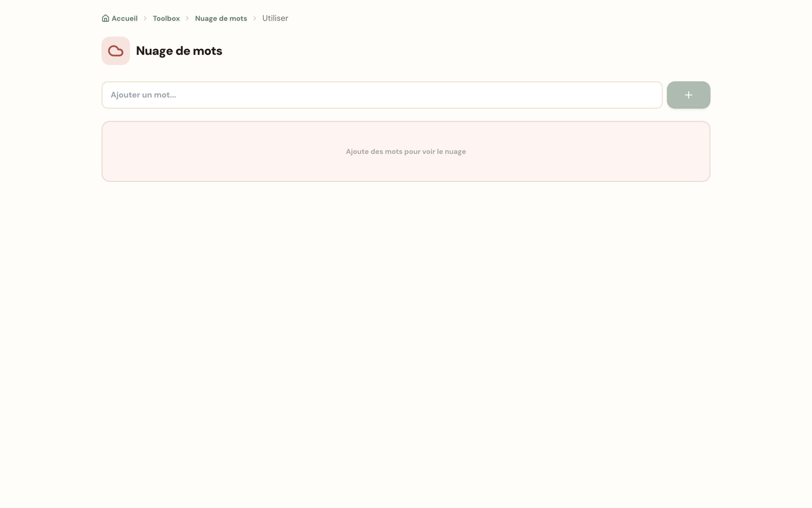Focus the Ajouter un mot input field

click(x=382, y=95)
